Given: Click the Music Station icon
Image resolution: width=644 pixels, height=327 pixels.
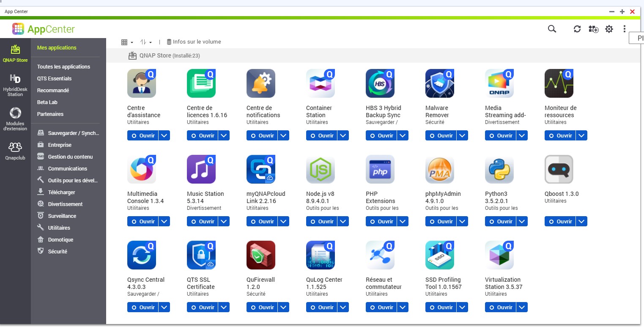Looking at the screenshot, I should [x=201, y=169].
